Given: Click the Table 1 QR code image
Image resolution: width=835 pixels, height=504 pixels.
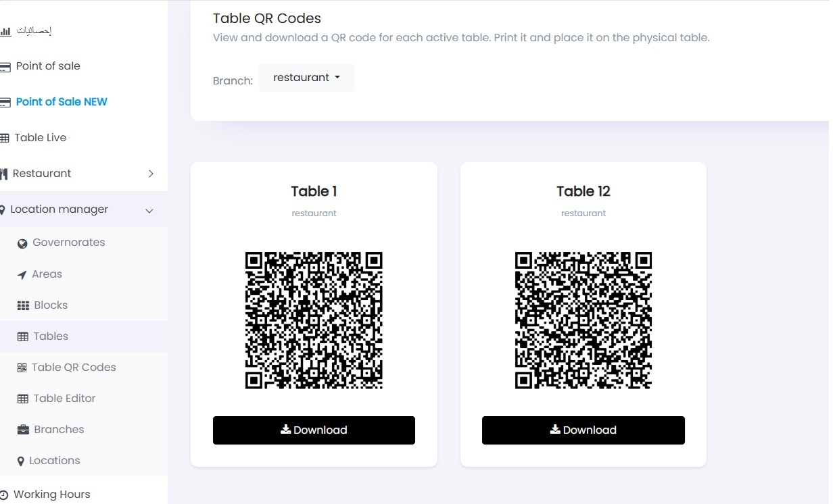Looking at the screenshot, I should (x=314, y=320).
